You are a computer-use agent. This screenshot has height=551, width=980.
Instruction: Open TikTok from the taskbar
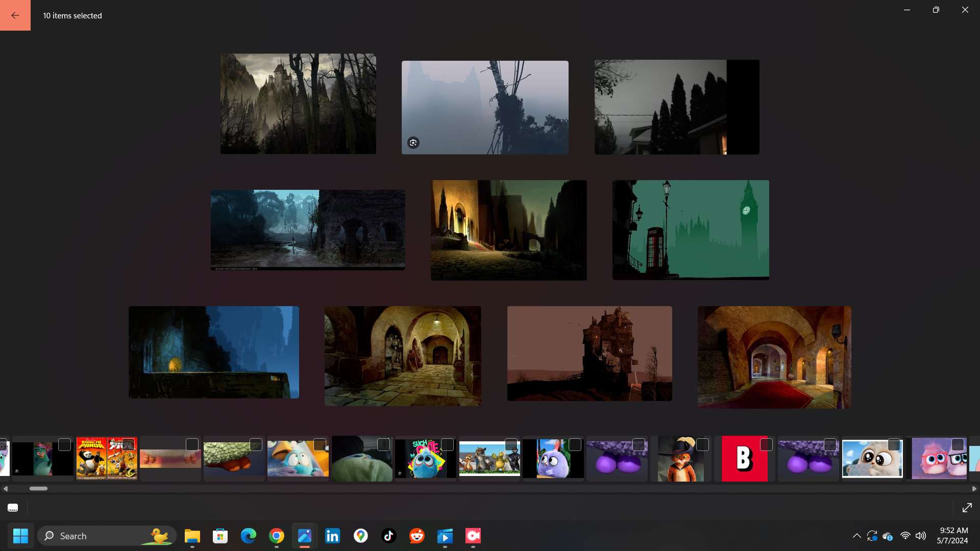pyautogui.click(x=389, y=536)
